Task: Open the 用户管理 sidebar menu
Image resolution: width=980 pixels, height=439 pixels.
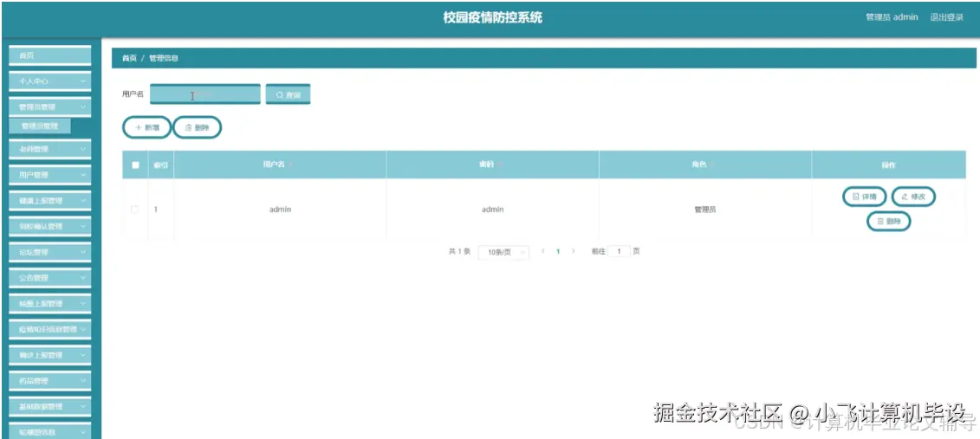Action: (x=49, y=175)
